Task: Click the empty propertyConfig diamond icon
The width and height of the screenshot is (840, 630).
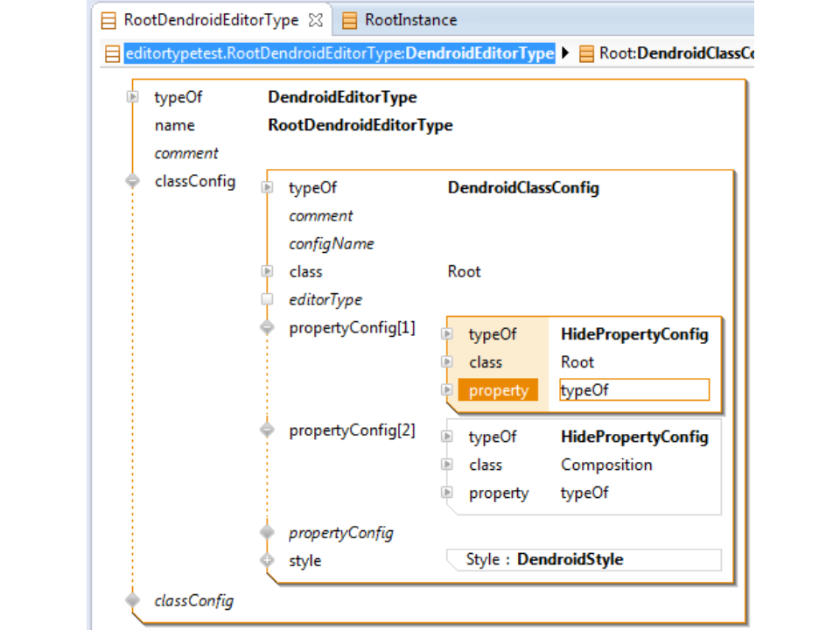Action: coord(268,532)
